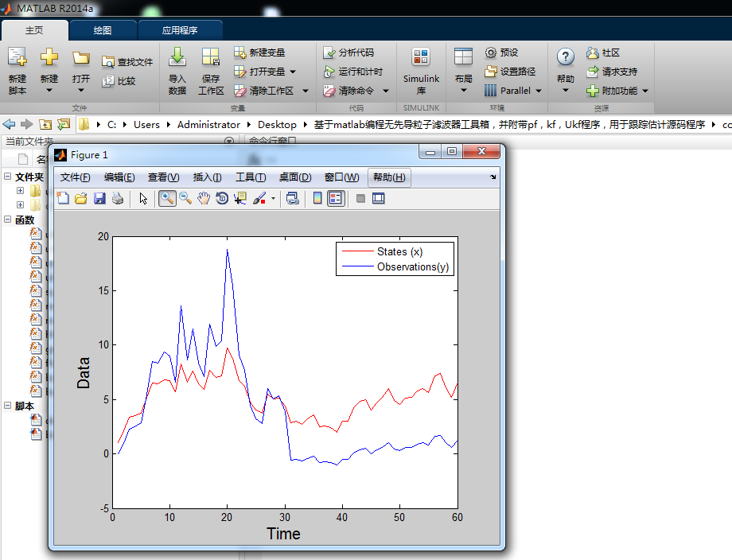Viewport: 732px width, 560px height.
Task: Click the Link Plot icon in Figure 1
Action: [293, 198]
